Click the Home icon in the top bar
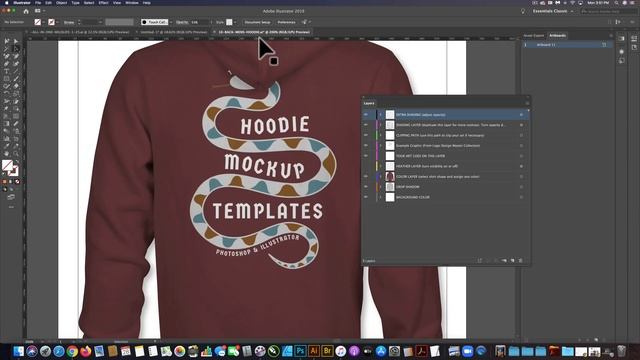Image resolution: width=640 pixels, height=360 pixels. click(26, 11)
